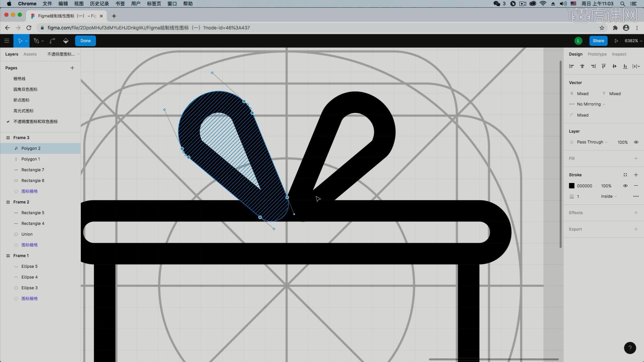Select the Paint Bucket tool
Screen dimensions: 644x362
[x=66, y=41]
